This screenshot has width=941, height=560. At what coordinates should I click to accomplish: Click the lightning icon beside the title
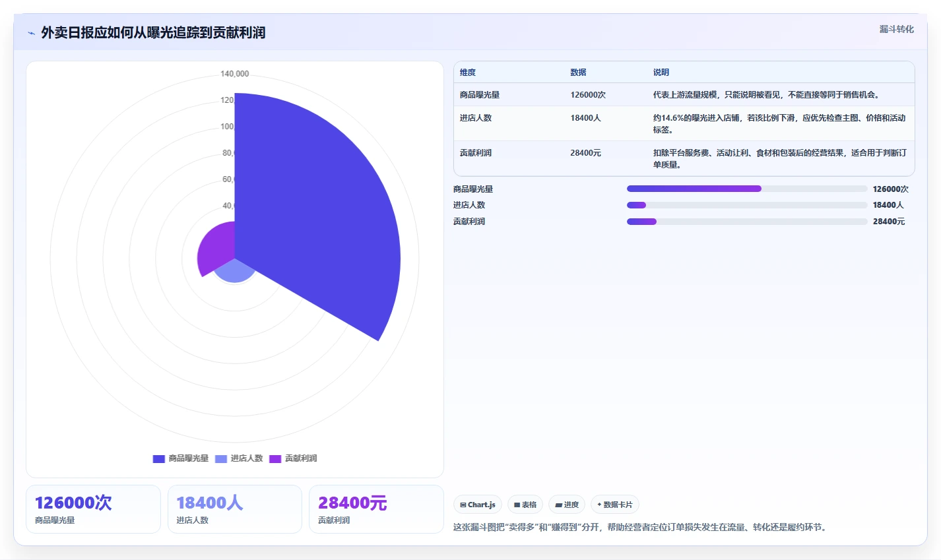(31, 33)
